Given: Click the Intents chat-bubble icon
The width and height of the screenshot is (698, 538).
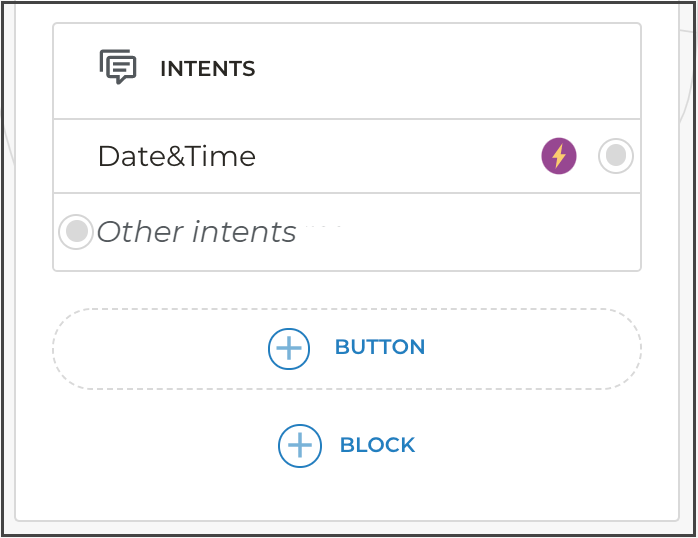Looking at the screenshot, I should point(118,67).
